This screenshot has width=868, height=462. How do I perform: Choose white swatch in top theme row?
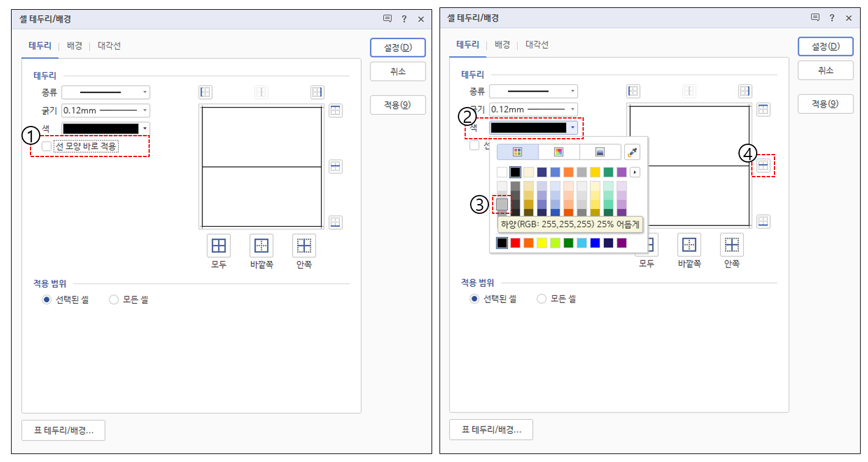tap(502, 172)
